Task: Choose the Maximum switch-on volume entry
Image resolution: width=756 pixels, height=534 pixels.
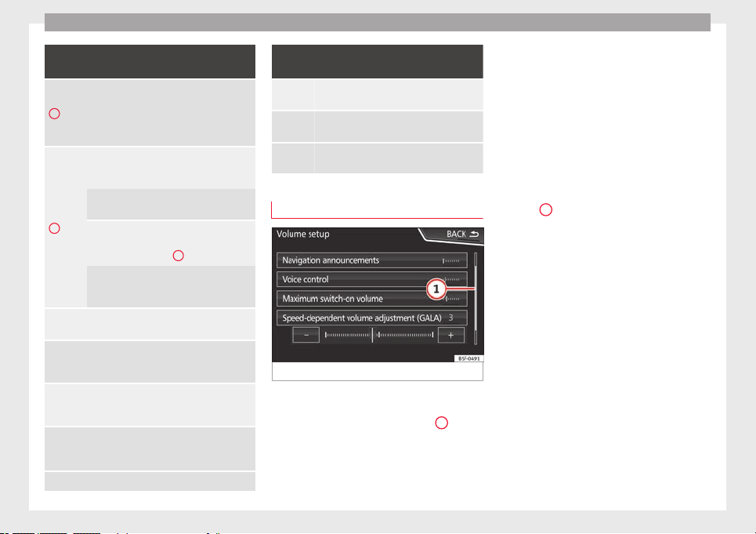Action: pos(371,299)
